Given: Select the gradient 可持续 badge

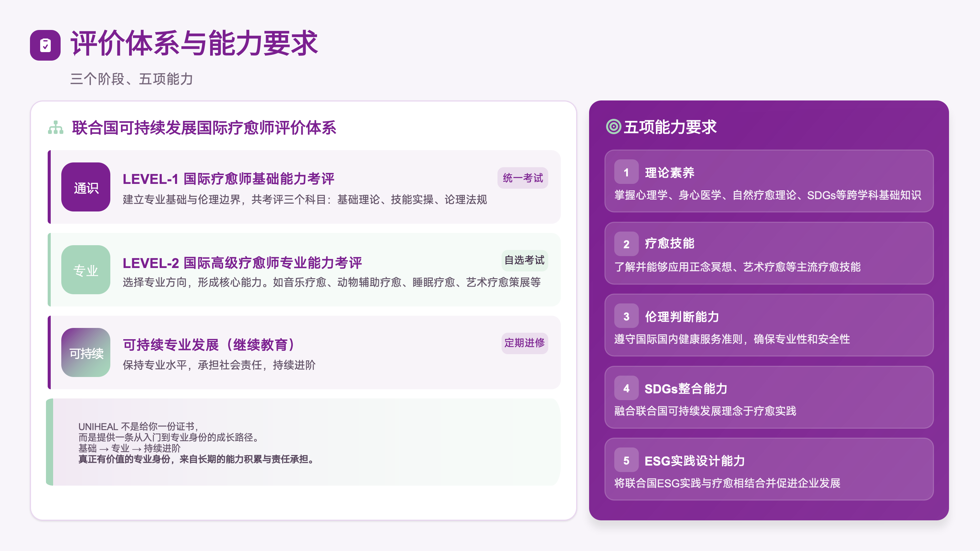Looking at the screenshot, I should pyautogui.click(x=85, y=352).
